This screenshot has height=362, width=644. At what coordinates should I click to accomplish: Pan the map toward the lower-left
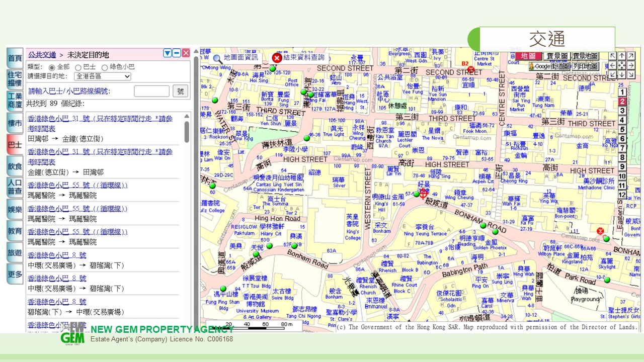pyautogui.click(x=612, y=74)
